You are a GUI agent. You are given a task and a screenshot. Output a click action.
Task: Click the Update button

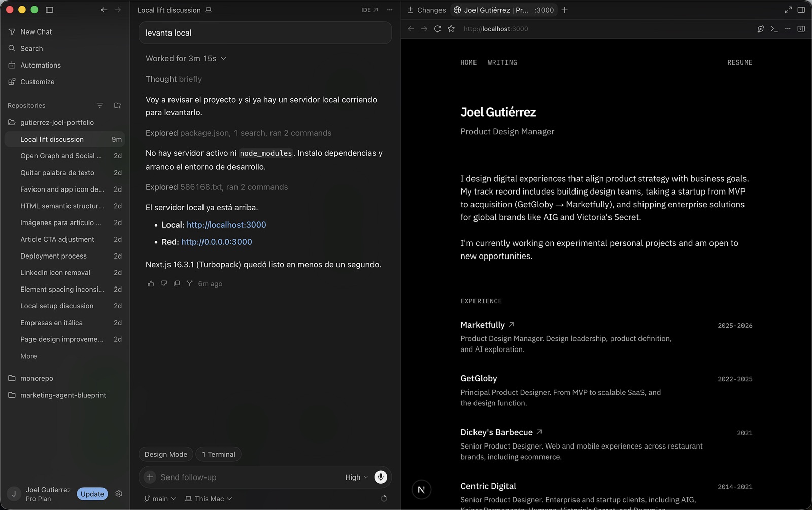(x=92, y=494)
